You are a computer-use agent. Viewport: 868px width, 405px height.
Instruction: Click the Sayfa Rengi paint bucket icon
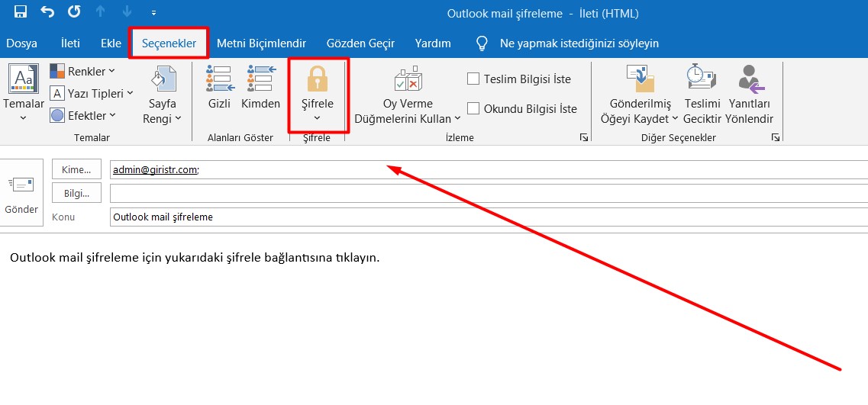[x=163, y=78]
